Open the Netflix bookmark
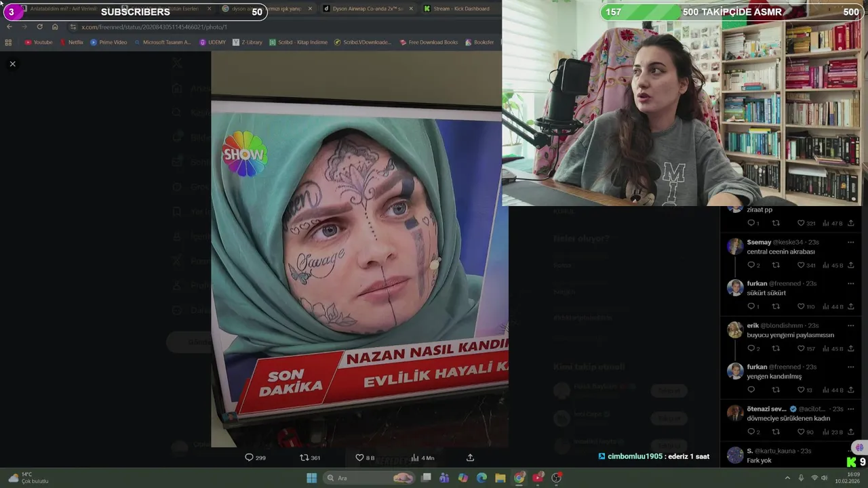This screenshot has width=868, height=488. pyautogui.click(x=71, y=42)
